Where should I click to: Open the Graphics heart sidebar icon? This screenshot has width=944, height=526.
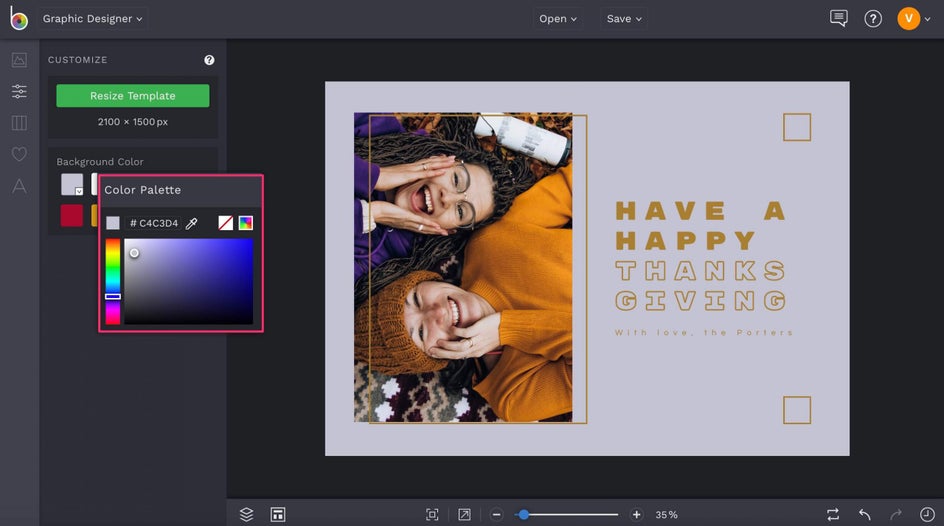coord(19,154)
